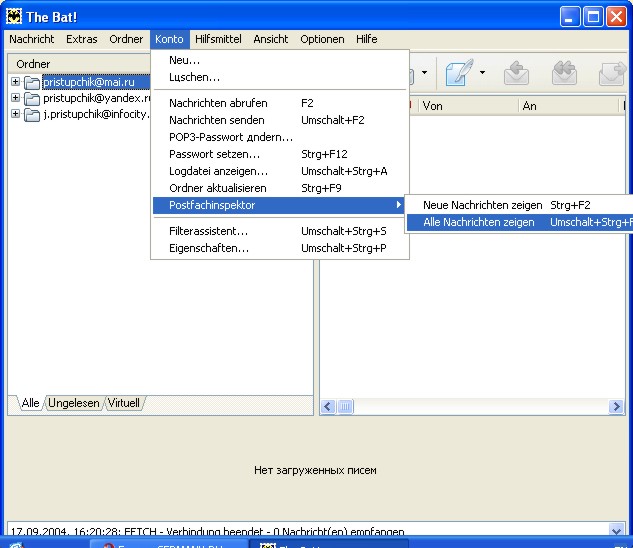The width and height of the screenshot is (633, 548).
Task: Switch to the Ungelesen folder tab
Action: coord(74,403)
